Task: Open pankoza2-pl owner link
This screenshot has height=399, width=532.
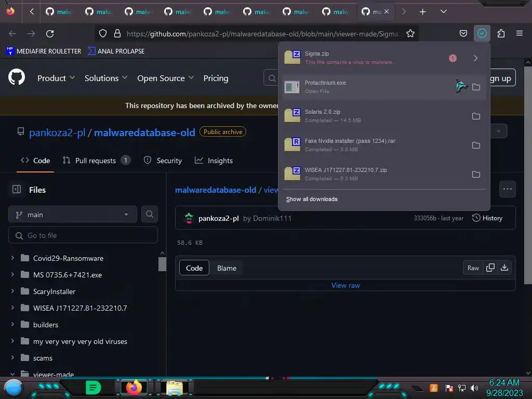Action: [57, 132]
